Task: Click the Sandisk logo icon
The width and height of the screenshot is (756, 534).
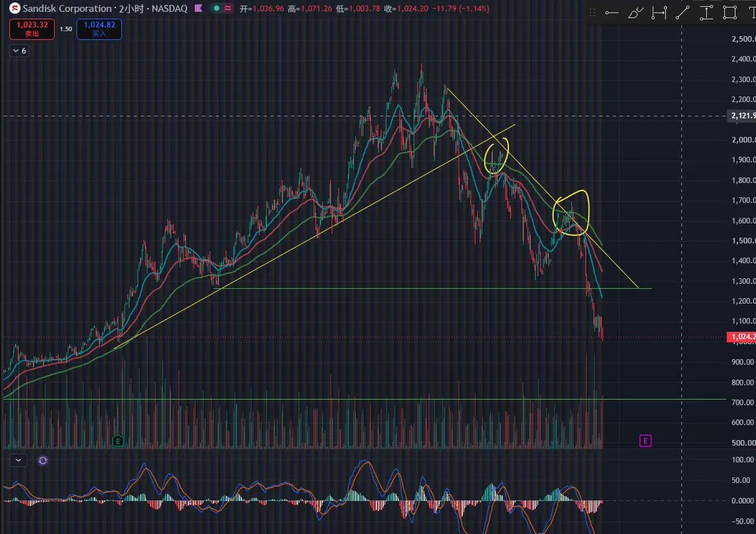Action: (15, 8)
